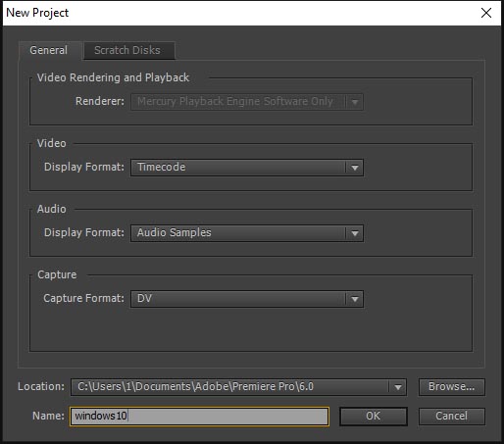
Task: Click the Video Rendering and Playback heading
Action: pyautogui.click(x=113, y=77)
